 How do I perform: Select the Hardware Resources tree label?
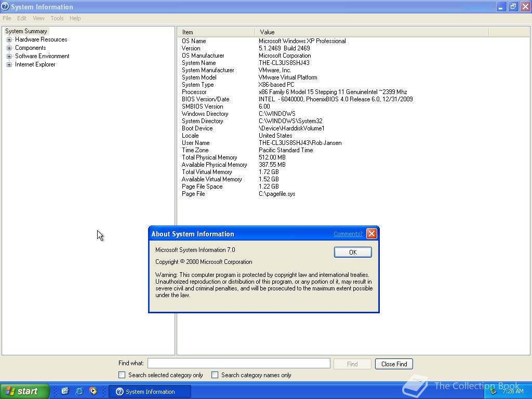pyautogui.click(x=41, y=39)
